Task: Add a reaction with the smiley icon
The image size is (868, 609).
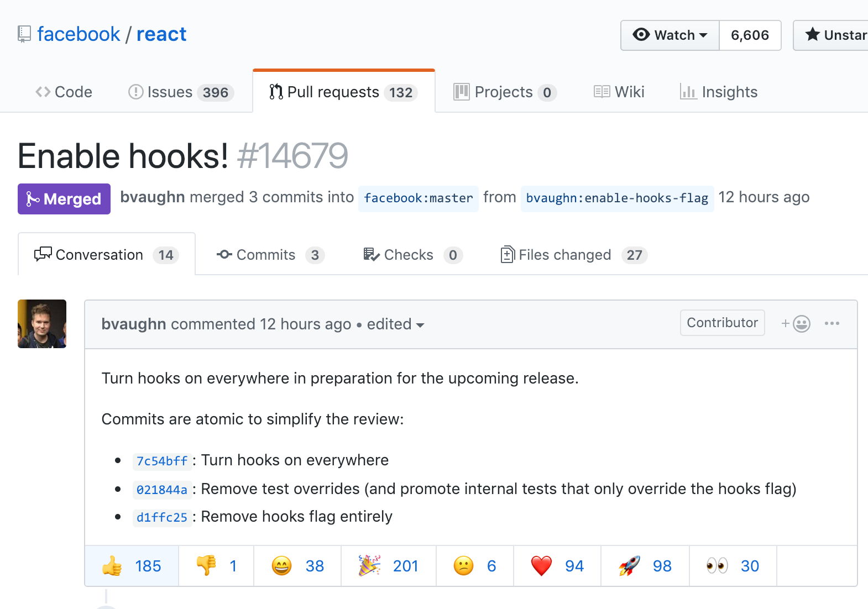Action: tap(796, 323)
